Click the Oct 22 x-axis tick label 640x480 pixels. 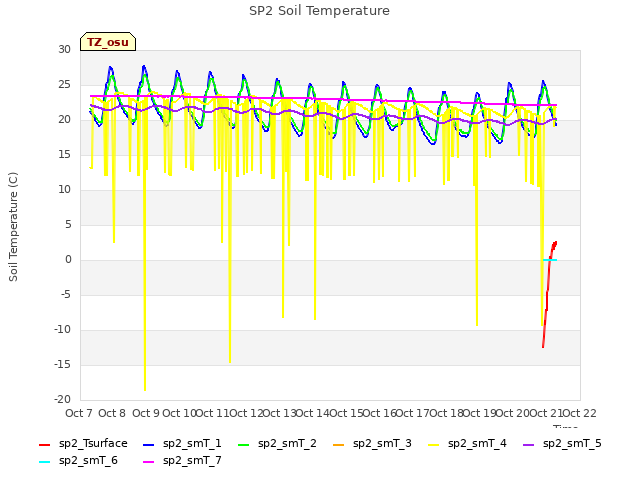(579, 413)
